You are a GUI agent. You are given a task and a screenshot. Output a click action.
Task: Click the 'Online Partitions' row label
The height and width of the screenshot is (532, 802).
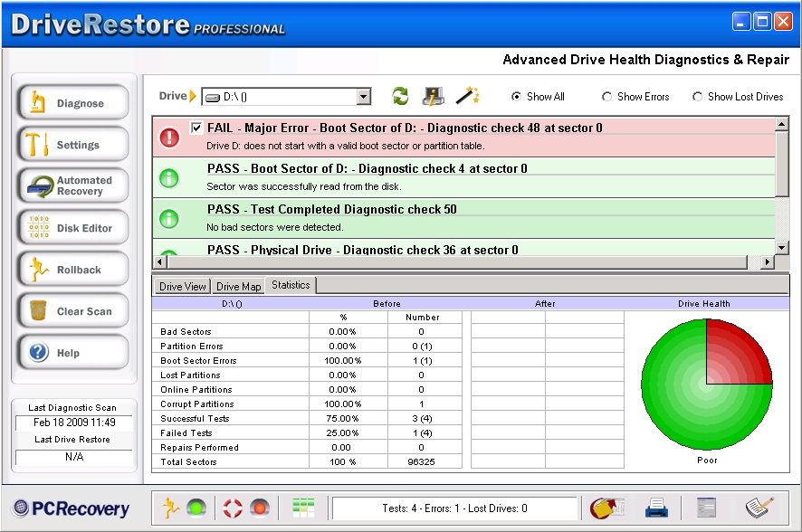(196, 390)
